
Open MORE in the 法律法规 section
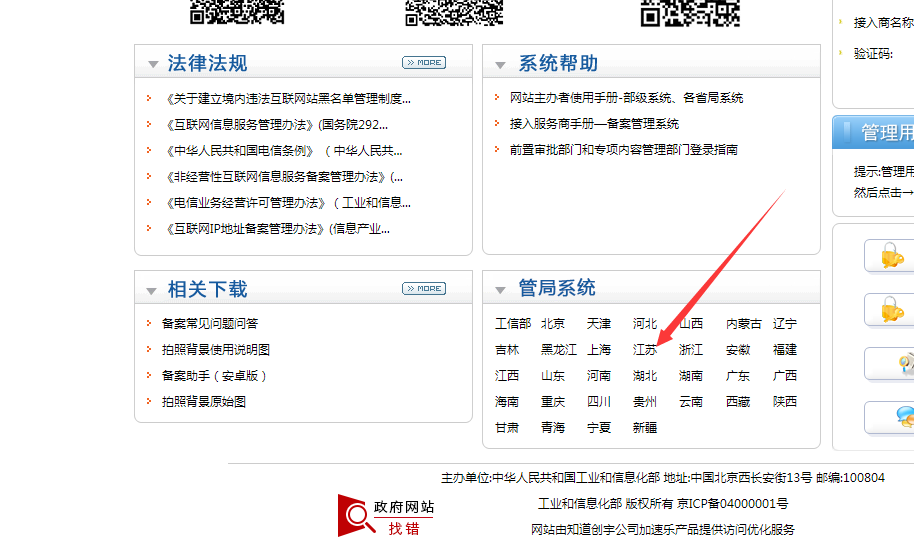coord(424,63)
